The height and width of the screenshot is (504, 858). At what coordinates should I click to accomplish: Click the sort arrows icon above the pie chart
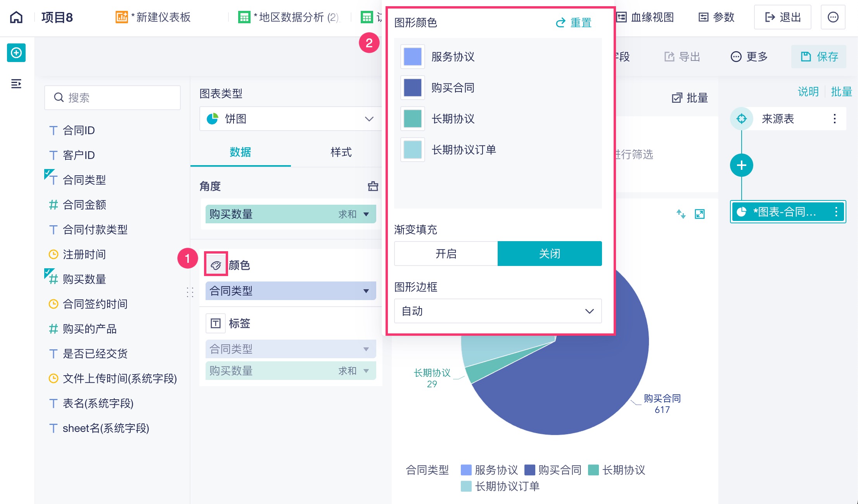[x=682, y=214]
